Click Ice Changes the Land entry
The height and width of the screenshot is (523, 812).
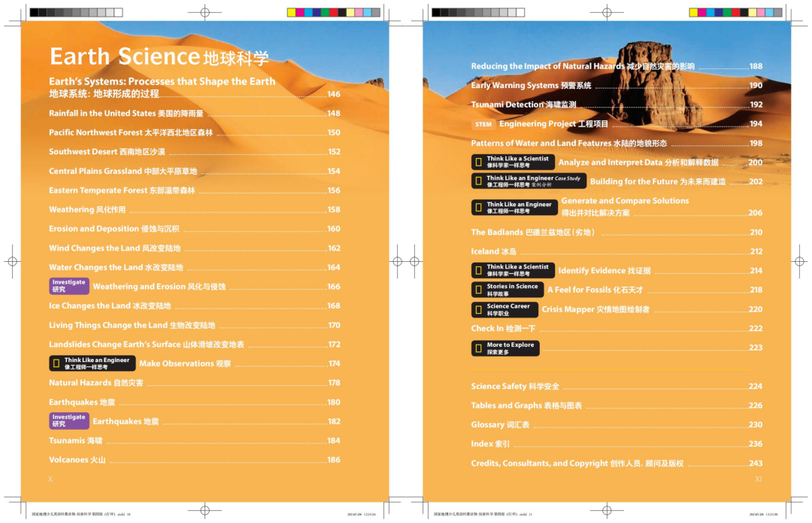tap(110, 306)
